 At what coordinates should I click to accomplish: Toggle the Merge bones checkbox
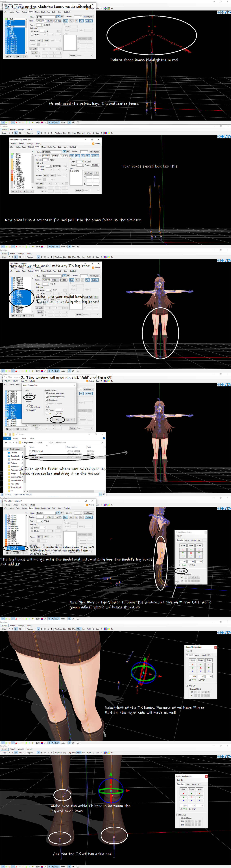coord(46,400)
